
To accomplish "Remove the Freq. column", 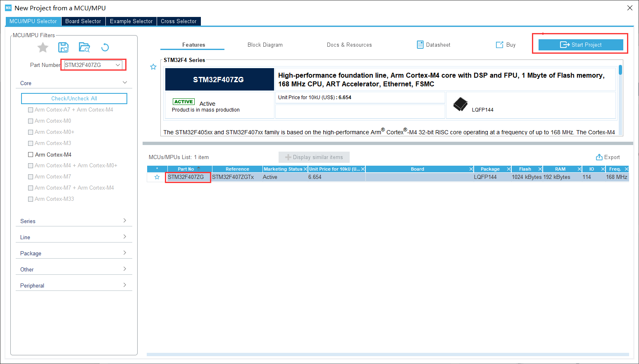I will 627,169.
